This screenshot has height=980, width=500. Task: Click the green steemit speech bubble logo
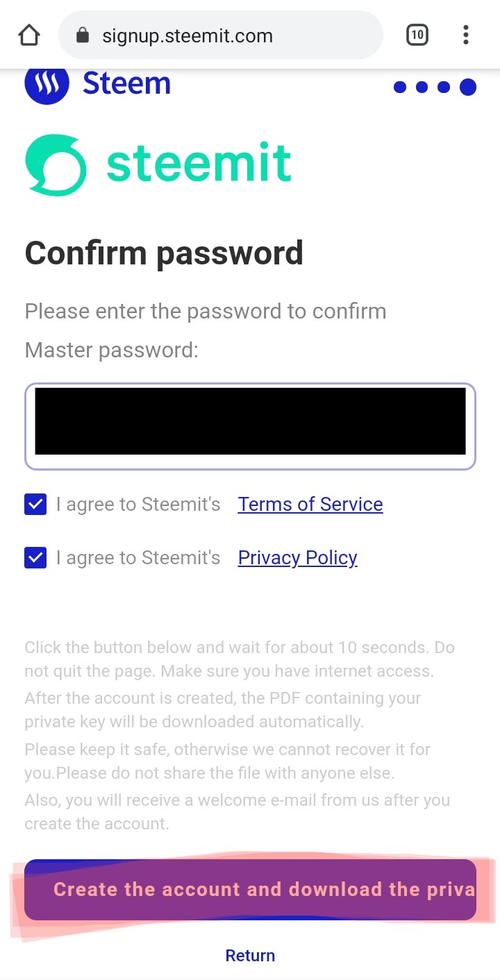[56, 165]
